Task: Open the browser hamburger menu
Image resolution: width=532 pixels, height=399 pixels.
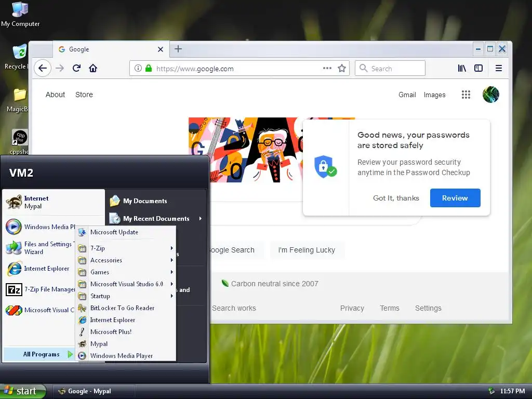Action: [498, 68]
